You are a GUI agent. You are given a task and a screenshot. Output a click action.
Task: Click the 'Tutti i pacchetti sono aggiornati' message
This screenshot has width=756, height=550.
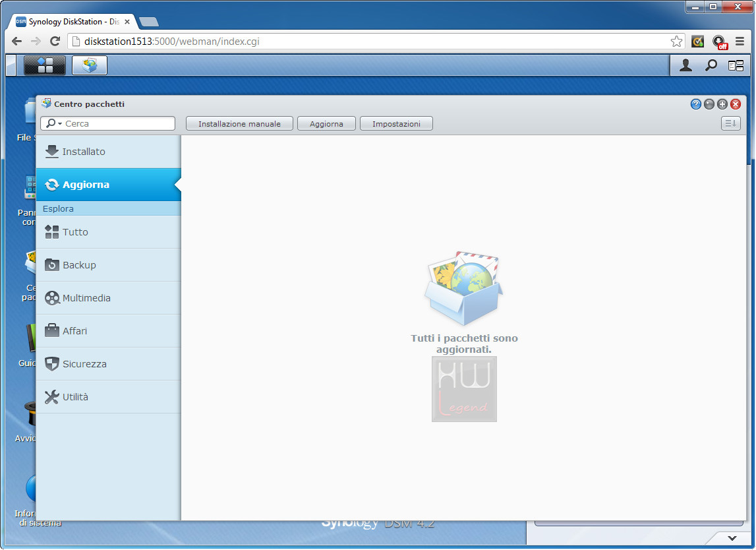point(464,344)
